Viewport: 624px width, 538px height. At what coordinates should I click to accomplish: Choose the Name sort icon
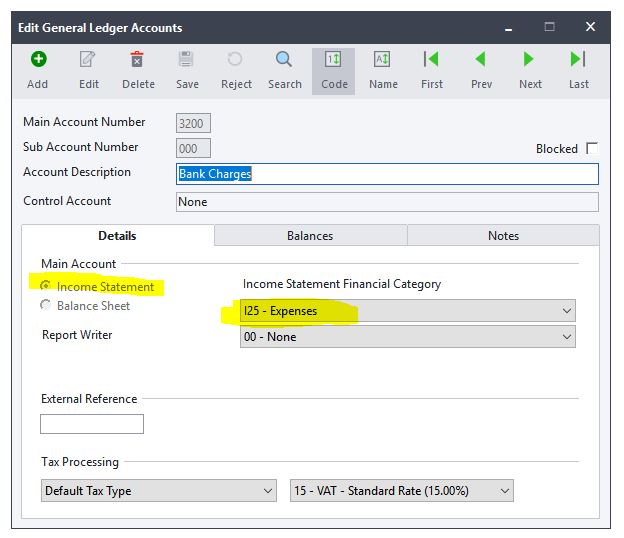383,60
